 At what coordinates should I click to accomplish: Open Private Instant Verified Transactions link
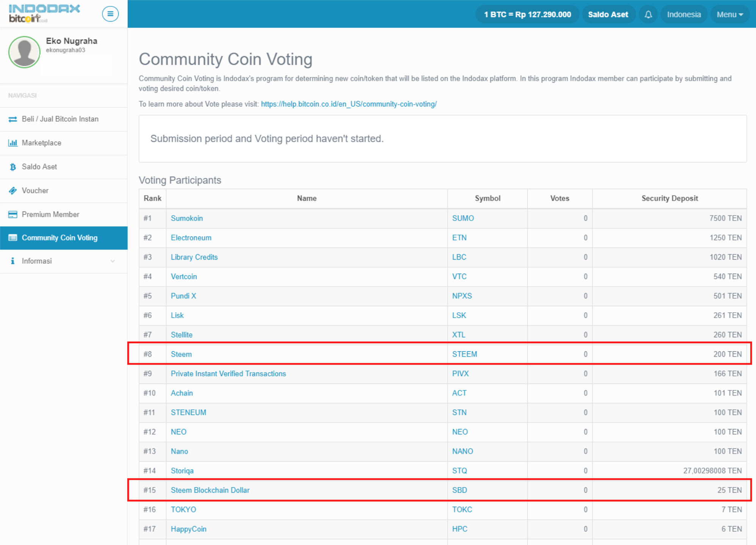[x=228, y=374]
